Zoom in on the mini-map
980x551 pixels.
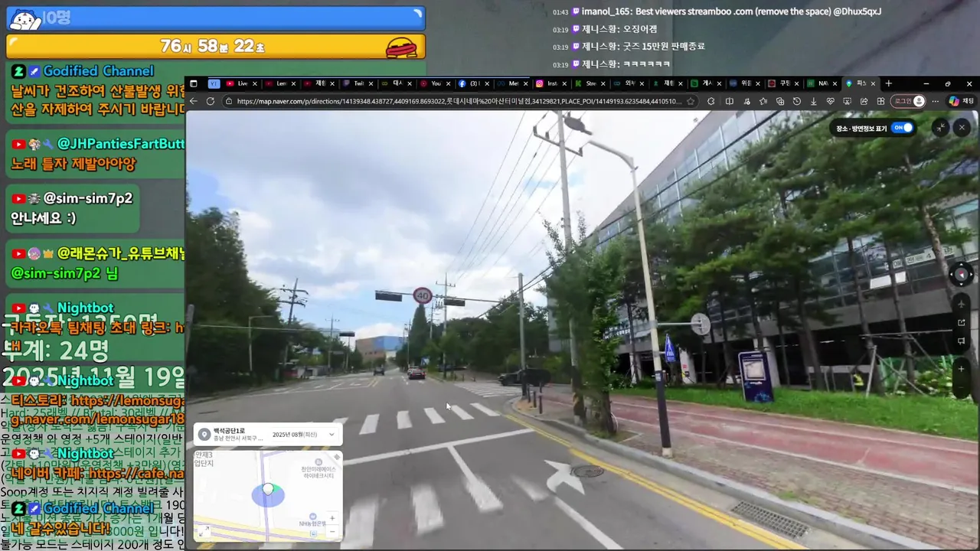332,518
